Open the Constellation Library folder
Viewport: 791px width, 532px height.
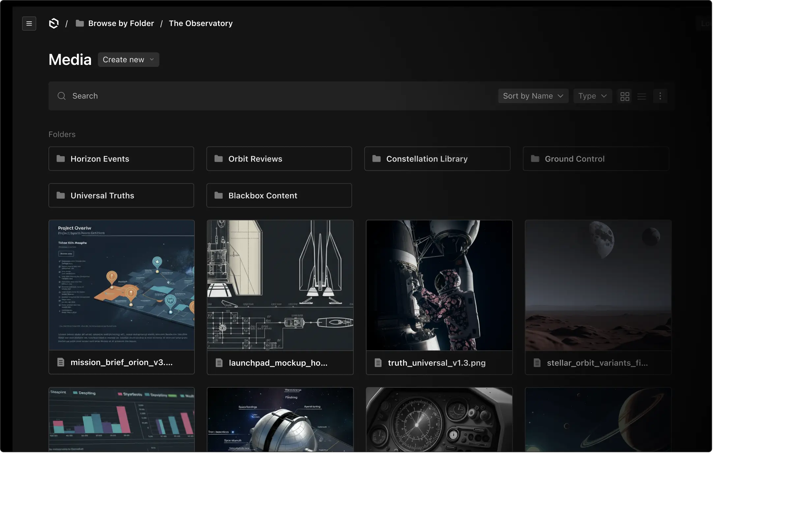coord(437,159)
